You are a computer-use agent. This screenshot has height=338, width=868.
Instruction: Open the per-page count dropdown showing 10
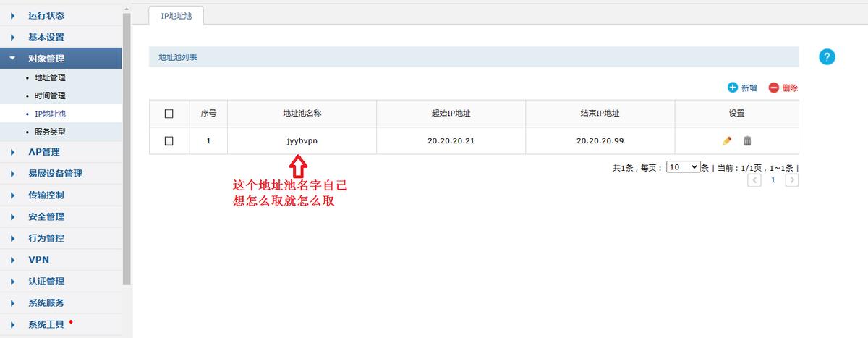[x=683, y=166]
